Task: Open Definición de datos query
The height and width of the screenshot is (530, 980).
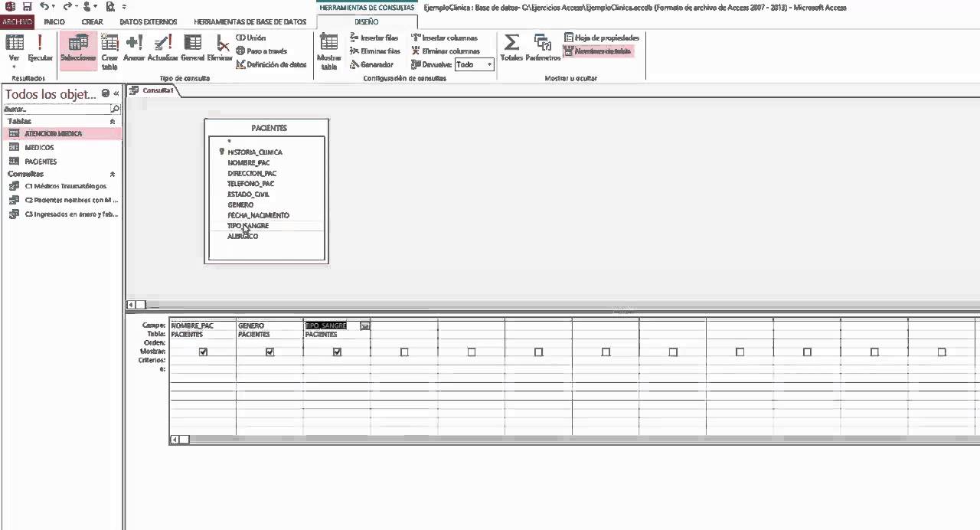Action: point(271,64)
